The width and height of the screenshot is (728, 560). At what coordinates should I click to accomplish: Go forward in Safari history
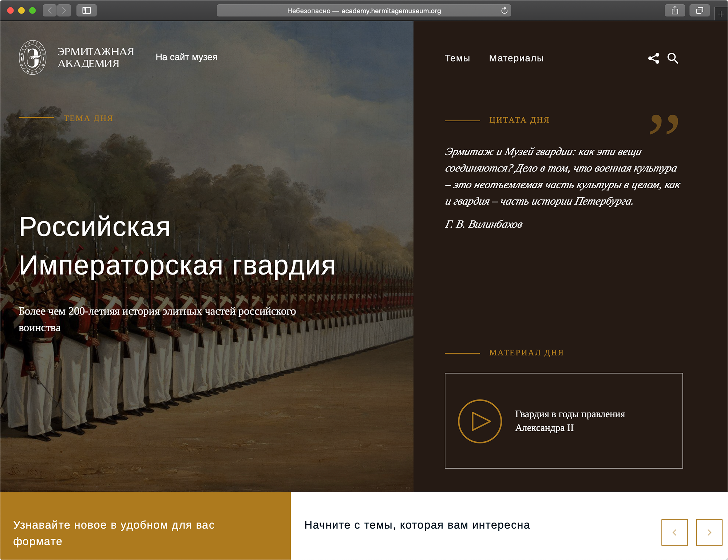pos(64,11)
